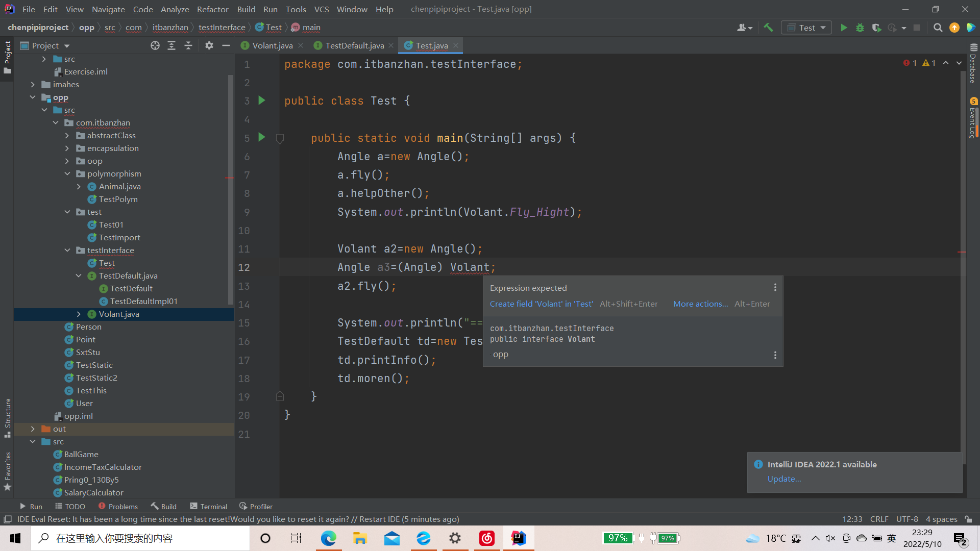Open Structure tool window tab
The height and width of the screenshot is (551, 980).
click(7, 417)
